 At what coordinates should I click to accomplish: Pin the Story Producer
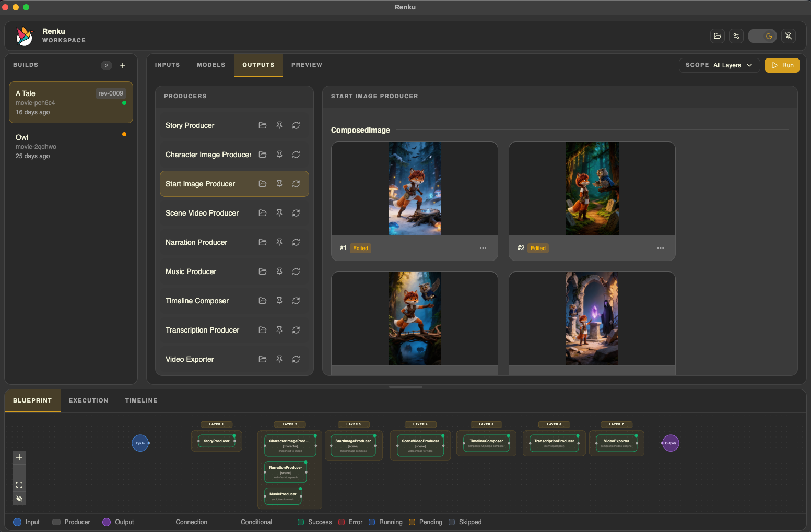pos(279,125)
